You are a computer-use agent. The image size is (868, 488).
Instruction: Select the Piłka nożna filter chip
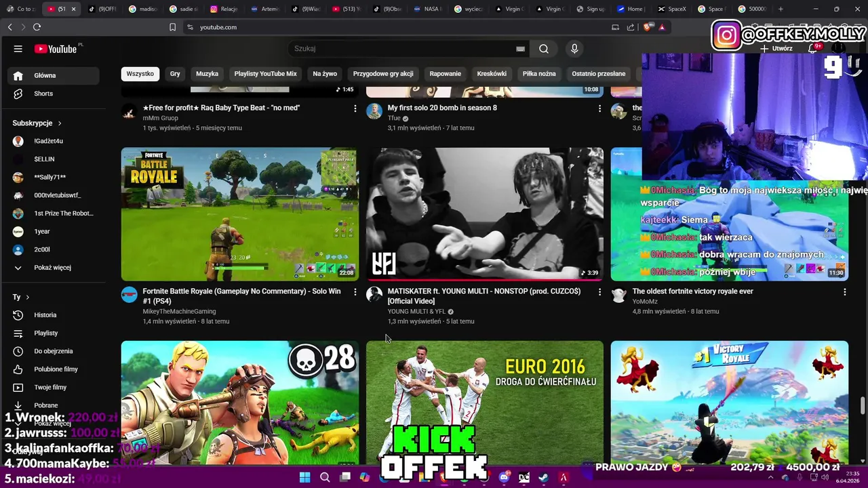(x=539, y=74)
